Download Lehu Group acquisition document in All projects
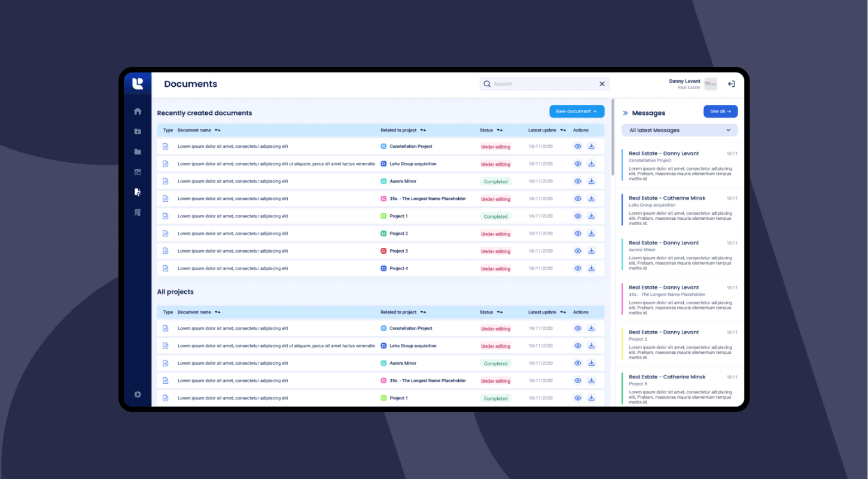Viewport: 868px width, 479px height. [591, 345]
